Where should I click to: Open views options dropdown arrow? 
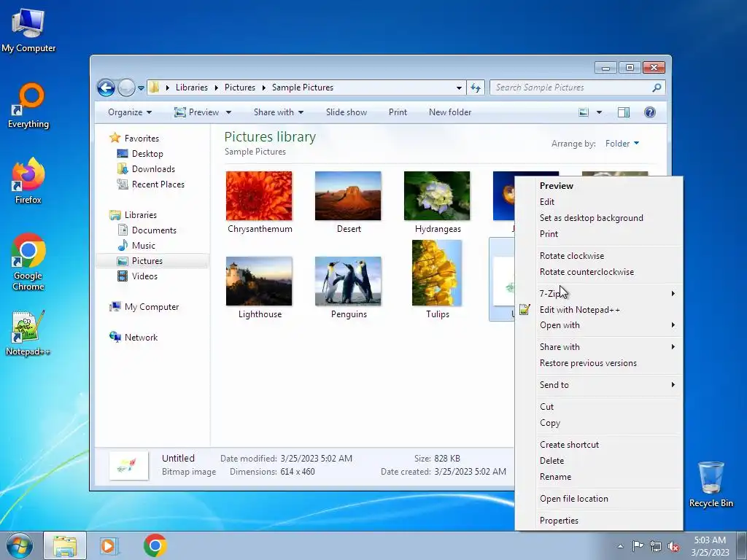[x=600, y=112]
